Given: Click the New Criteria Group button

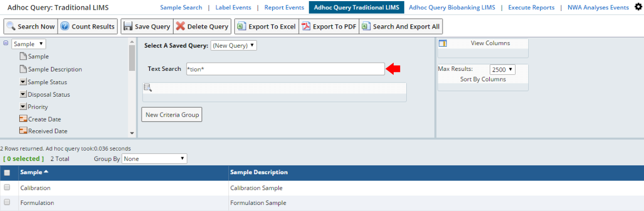Looking at the screenshot, I should click(x=172, y=114).
